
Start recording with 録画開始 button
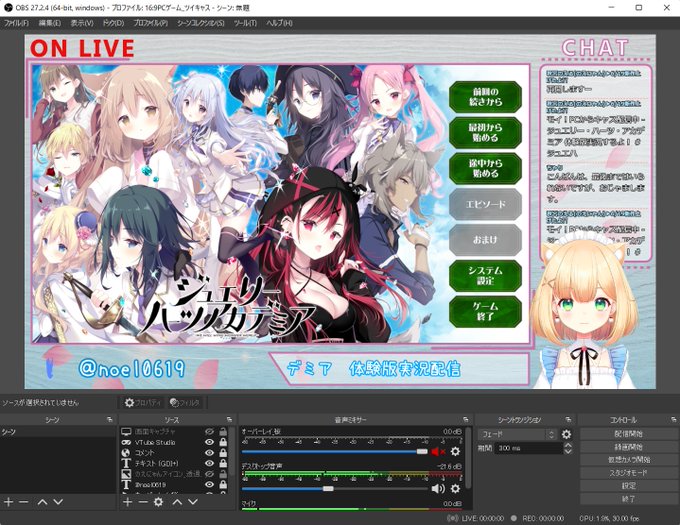(x=628, y=447)
